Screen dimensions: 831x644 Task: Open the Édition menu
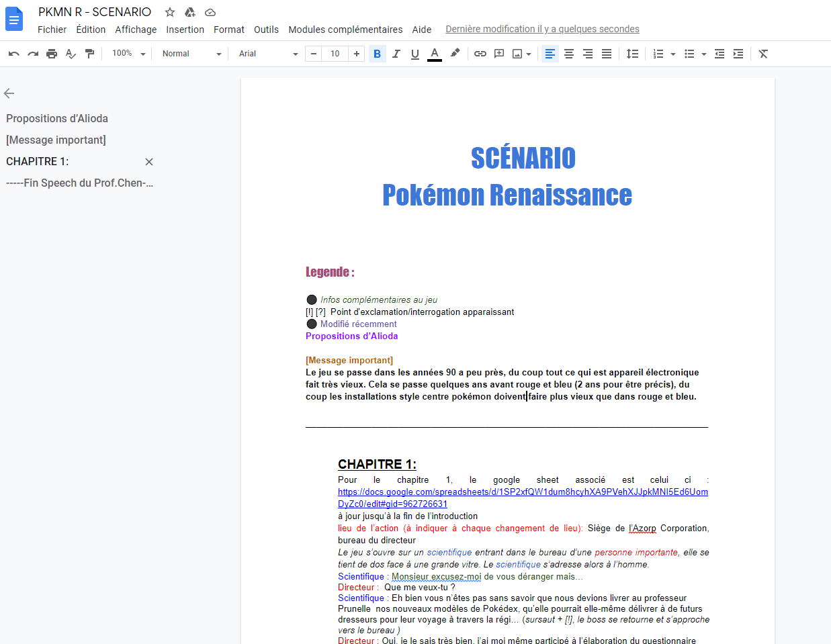coord(91,30)
